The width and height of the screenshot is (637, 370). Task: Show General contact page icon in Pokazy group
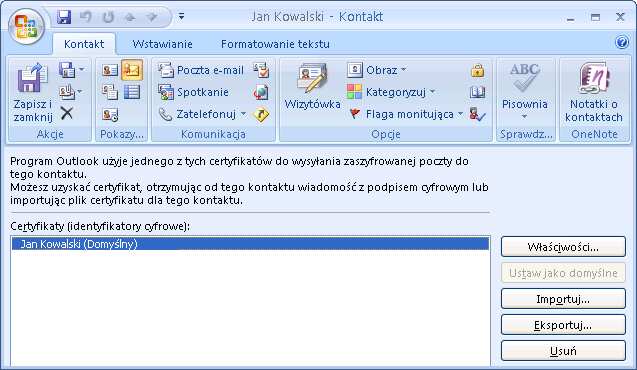click(110, 70)
